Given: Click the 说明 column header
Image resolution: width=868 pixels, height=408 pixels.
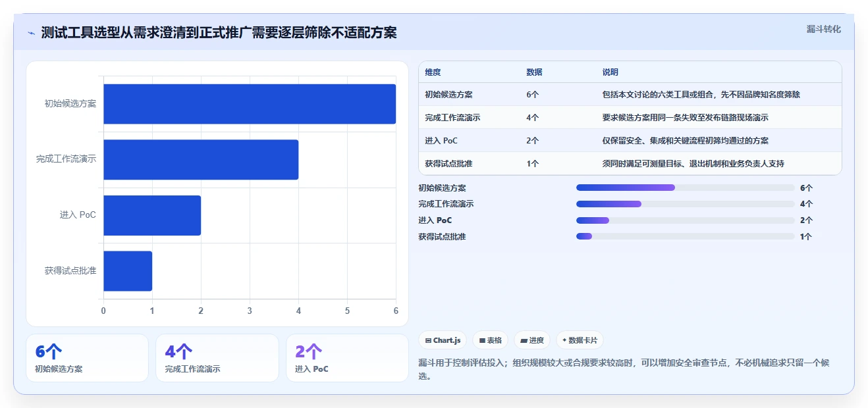Looking at the screenshot, I should (610, 72).
